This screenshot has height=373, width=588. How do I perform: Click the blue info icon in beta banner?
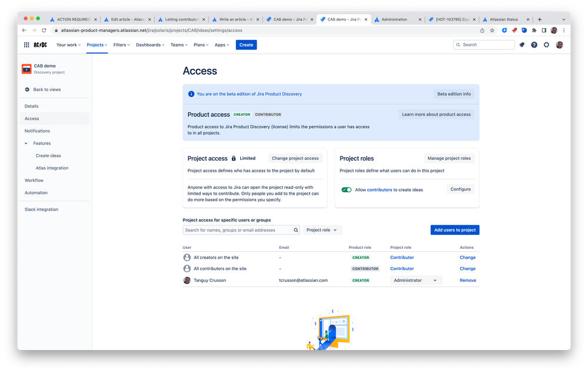[191, 94]
